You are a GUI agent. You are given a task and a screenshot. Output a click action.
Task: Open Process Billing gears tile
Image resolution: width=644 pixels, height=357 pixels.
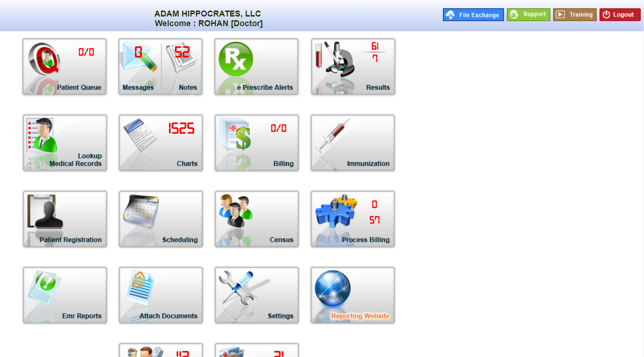click(353, 219)
